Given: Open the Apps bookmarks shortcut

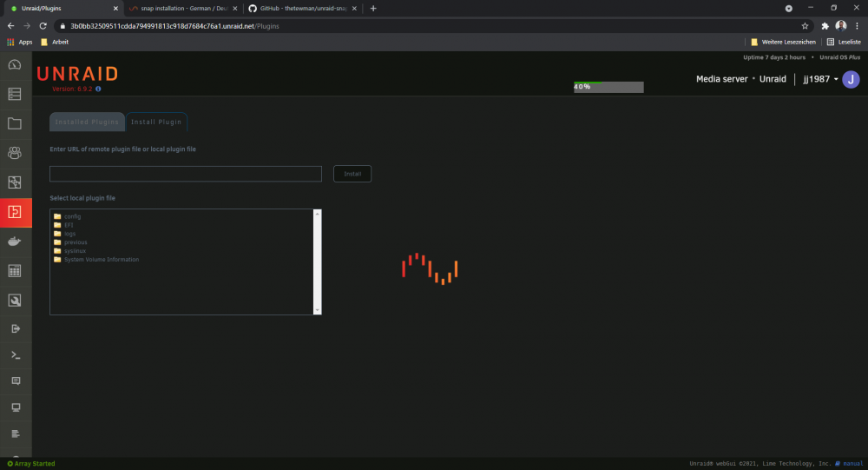Looking at the screenshot, I should tap(20, 42).
